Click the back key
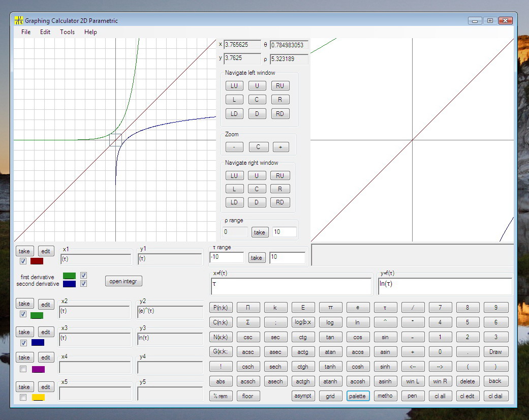 click(495, 381)
